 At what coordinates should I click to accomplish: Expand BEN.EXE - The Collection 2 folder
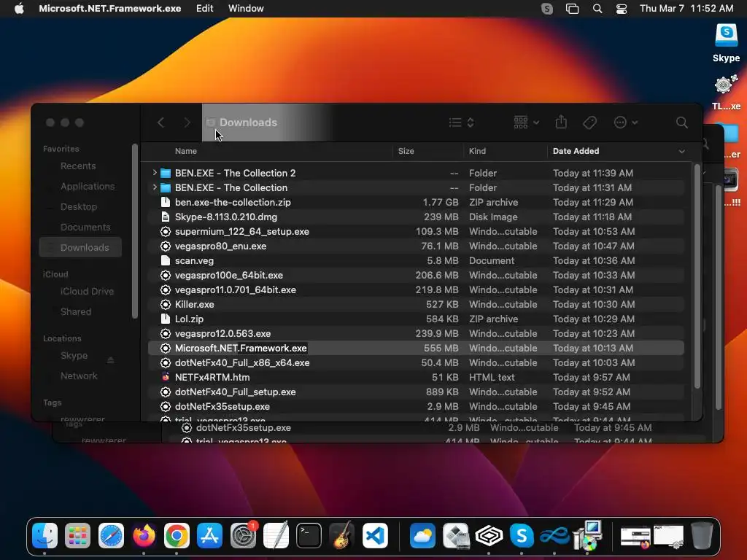155,172
